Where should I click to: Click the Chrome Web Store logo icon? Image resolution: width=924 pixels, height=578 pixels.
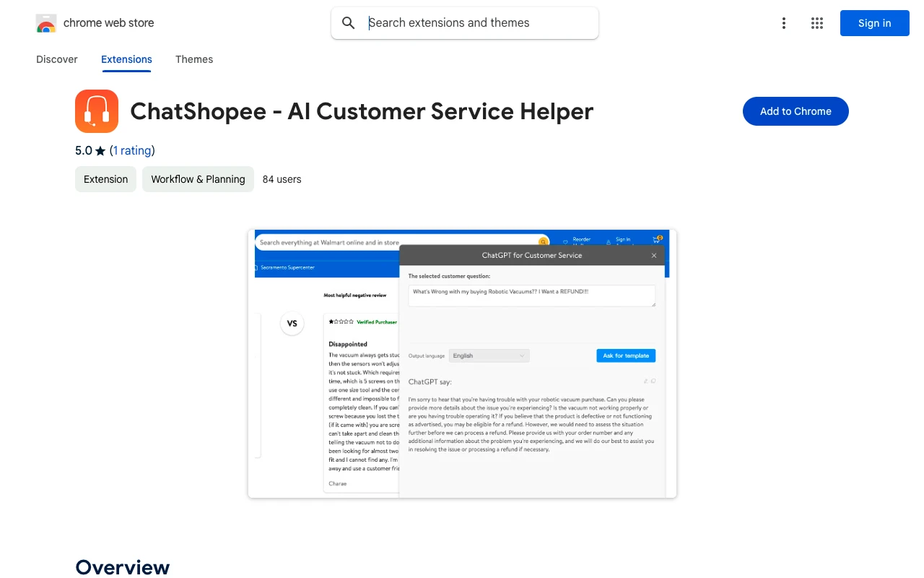click(45, 22)
